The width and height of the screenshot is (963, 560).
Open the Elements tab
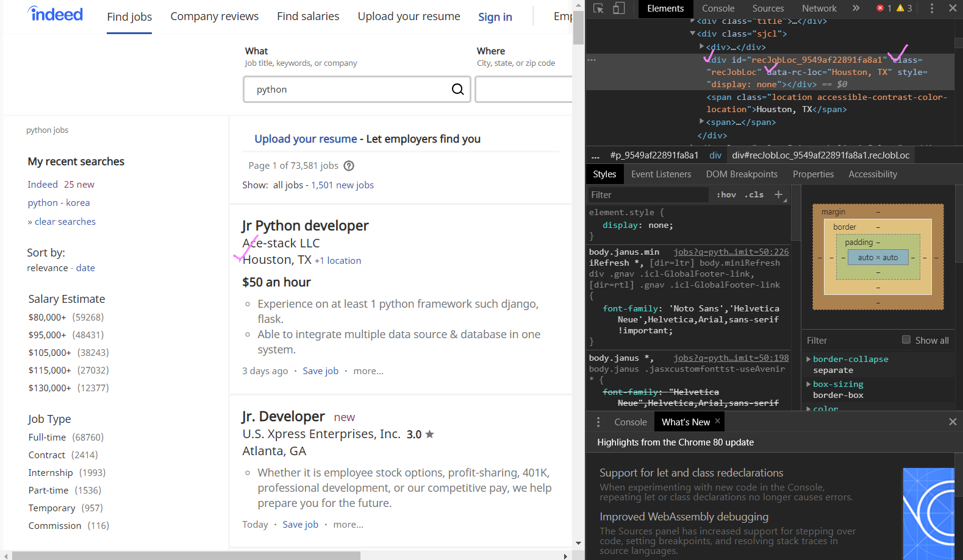665,9
